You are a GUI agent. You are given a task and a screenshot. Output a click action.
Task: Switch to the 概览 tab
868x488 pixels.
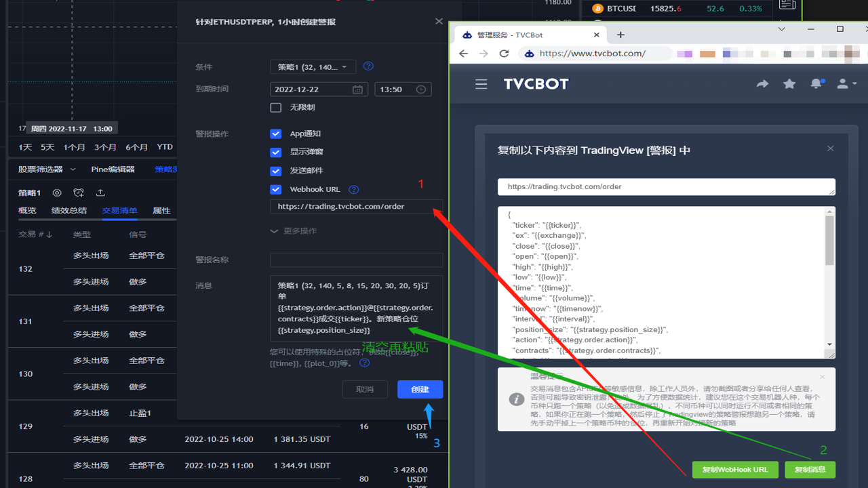tap(27, 211)
